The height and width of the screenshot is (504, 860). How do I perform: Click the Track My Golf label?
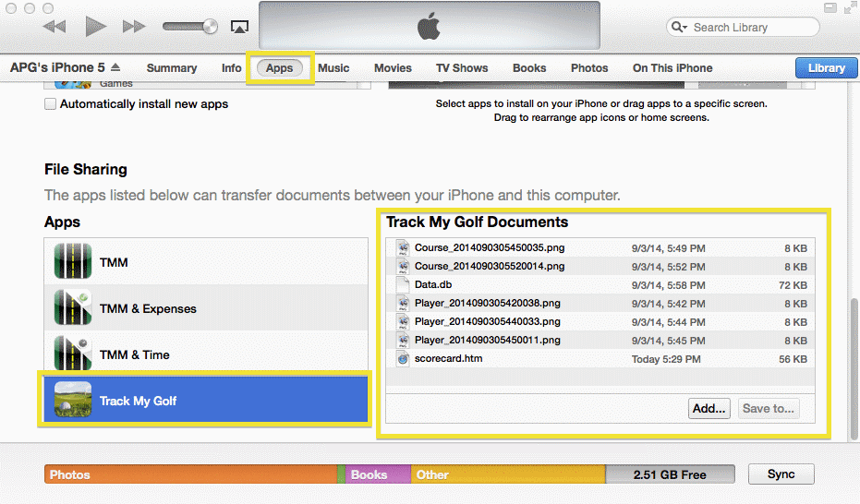[139, 401]
